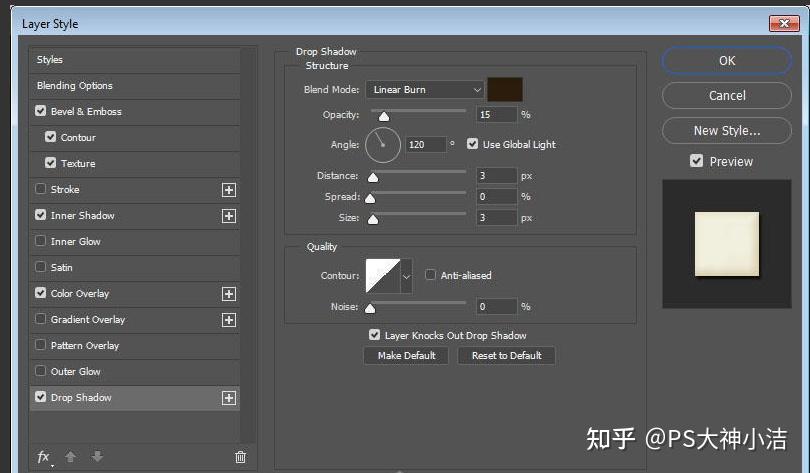Click the Spread value field

coord(496,197)
